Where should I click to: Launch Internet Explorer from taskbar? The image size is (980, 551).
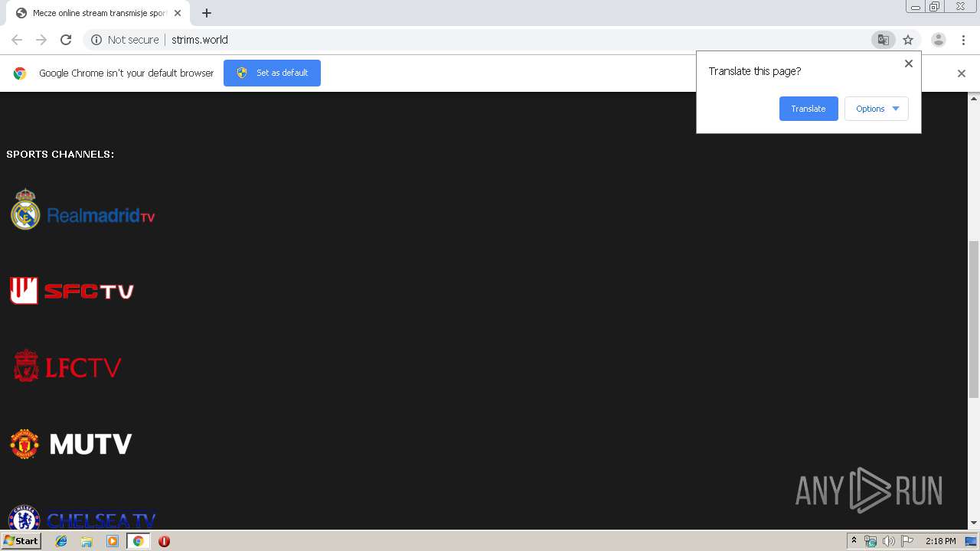[61, 541]
